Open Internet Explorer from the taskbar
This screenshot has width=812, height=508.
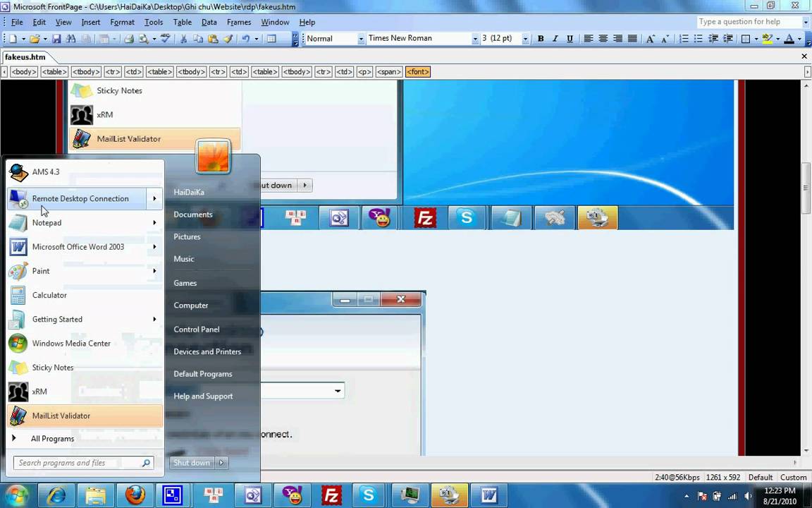point(56,495)
